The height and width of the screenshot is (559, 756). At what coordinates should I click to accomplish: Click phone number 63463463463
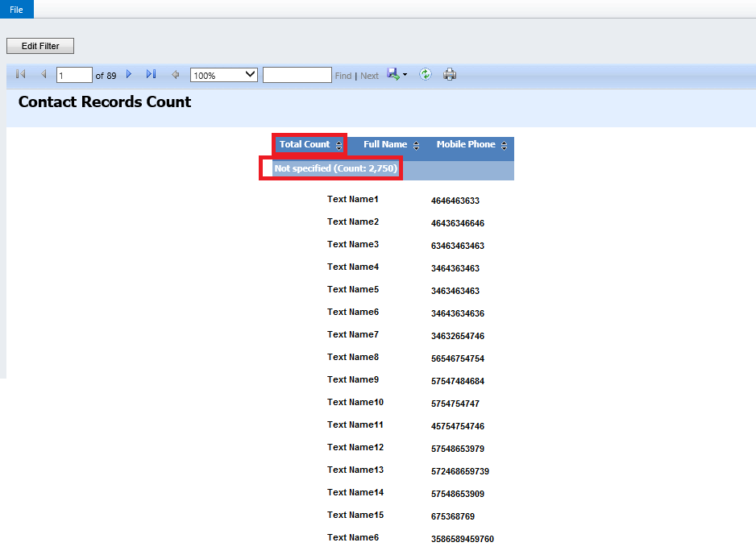coord(458,246)
